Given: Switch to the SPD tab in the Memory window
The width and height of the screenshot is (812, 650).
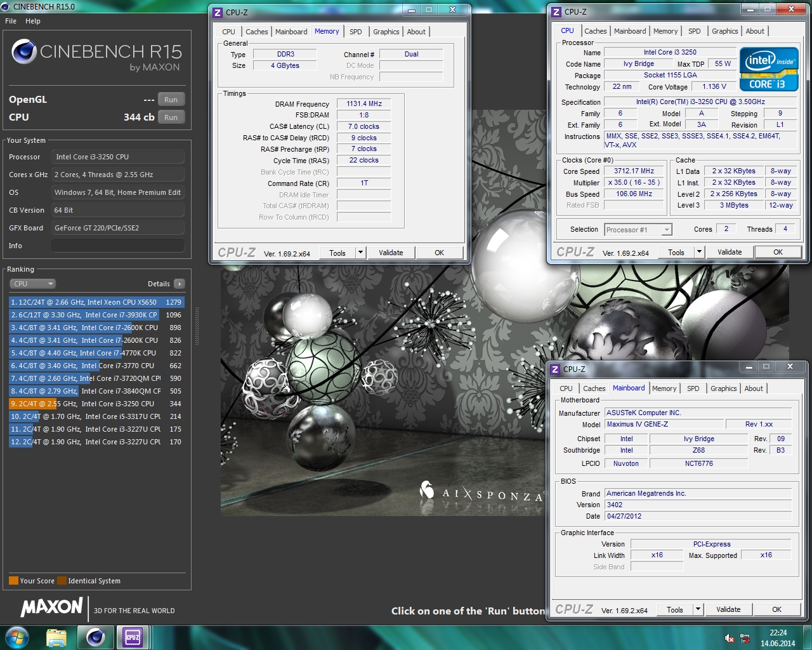Looking at the screenshot, I should 356,32.
